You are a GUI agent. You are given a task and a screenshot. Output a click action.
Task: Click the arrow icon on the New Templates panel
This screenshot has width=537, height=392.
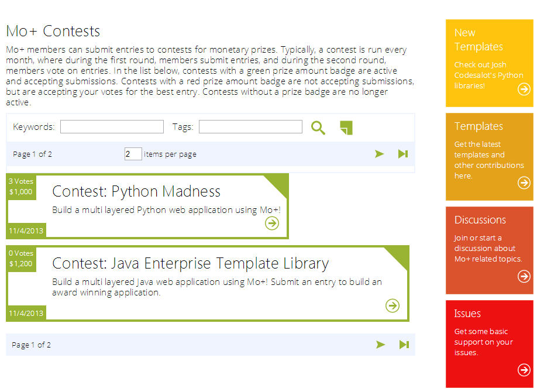[x=524, y=90]
